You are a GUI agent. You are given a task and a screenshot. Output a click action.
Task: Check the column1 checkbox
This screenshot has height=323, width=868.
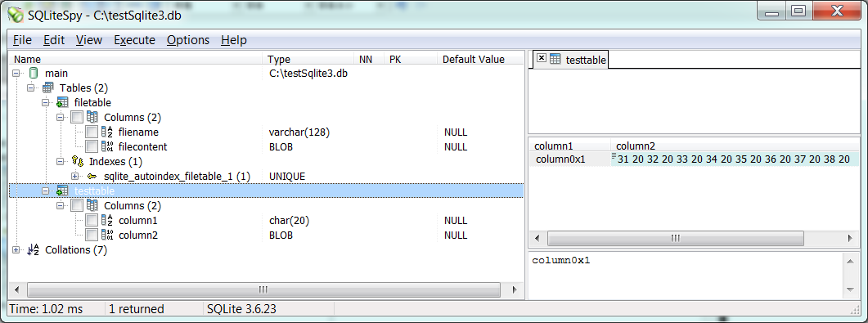pos(92,220)
